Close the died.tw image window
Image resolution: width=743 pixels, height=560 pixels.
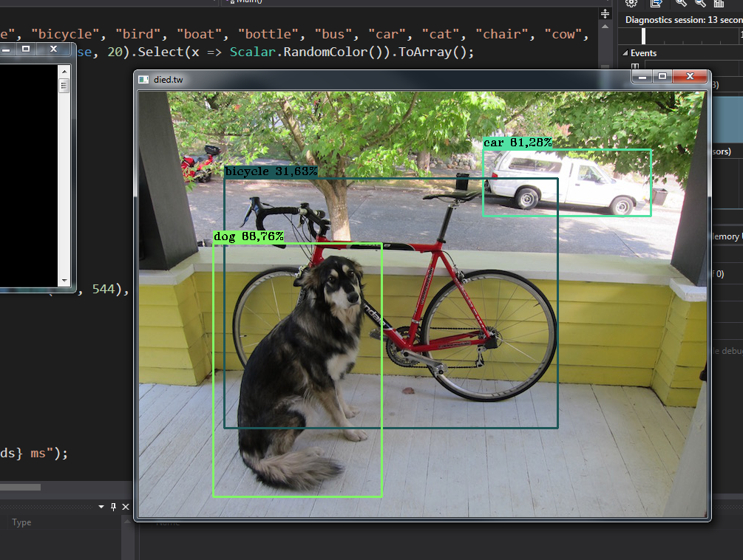[x=690, y=76]
